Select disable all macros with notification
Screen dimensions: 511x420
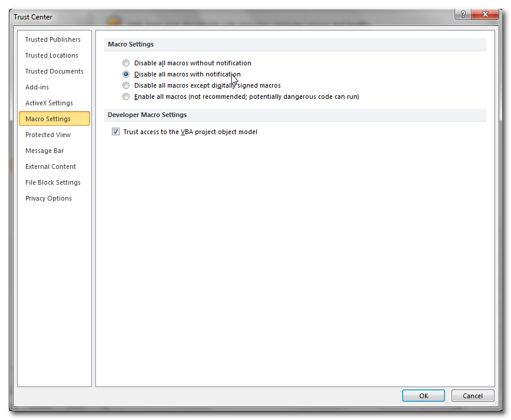click(x=126, y=74)
